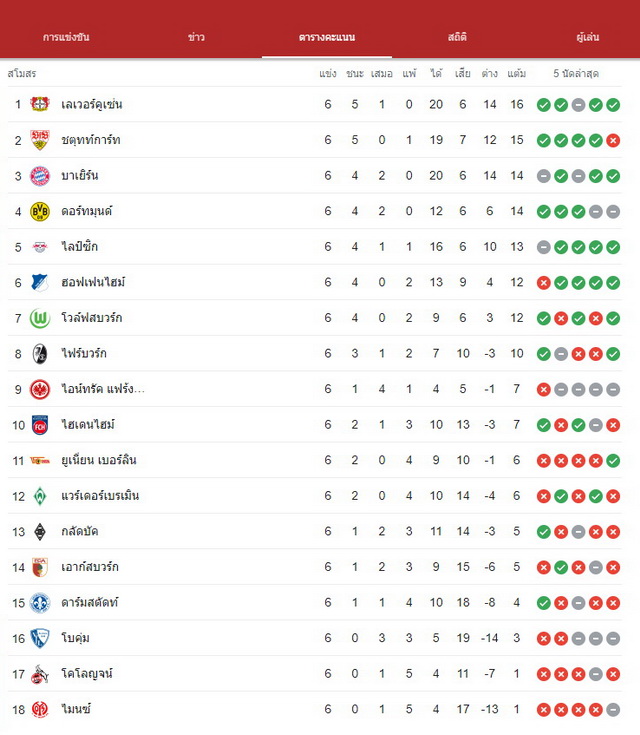Click the Wolfsburg green W logo
640x735 pixels.
click(40, 318)
